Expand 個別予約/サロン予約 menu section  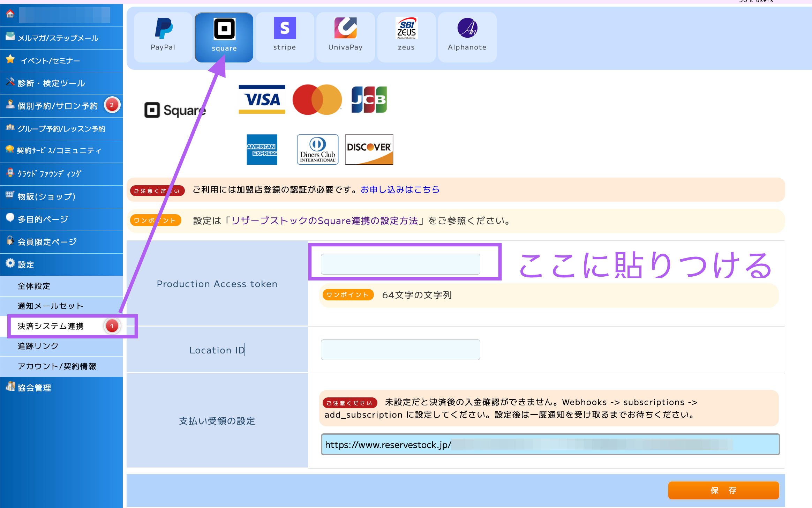coord(61,106)
